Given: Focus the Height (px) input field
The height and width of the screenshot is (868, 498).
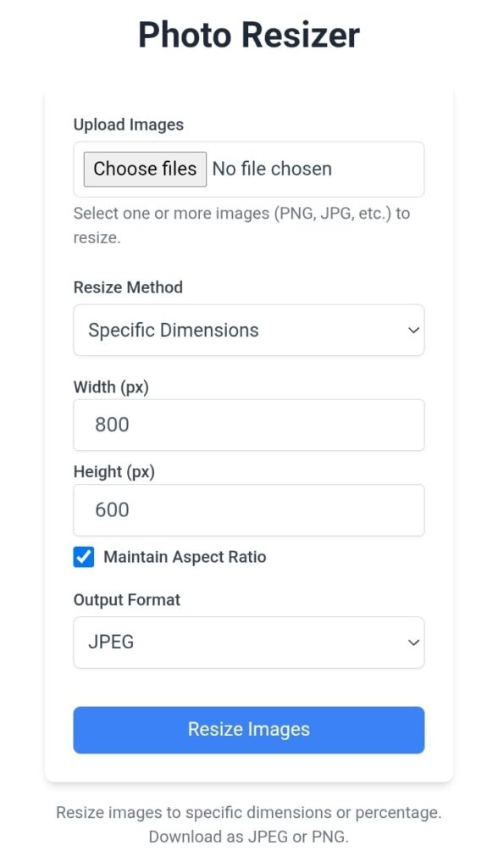Looking at the screenshot, I should coord(249,509).
